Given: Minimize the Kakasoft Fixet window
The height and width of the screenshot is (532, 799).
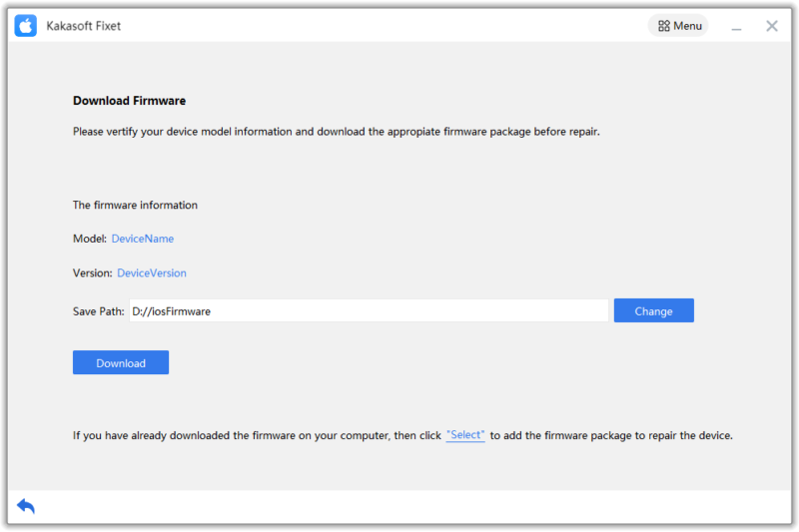Looking at the screenshot, I should [737, 27].
